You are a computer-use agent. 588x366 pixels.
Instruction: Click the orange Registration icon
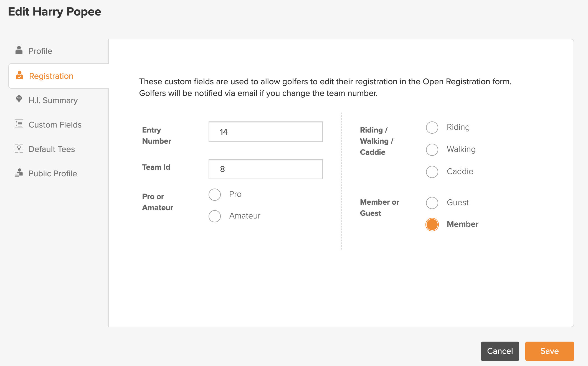[19, 75]
